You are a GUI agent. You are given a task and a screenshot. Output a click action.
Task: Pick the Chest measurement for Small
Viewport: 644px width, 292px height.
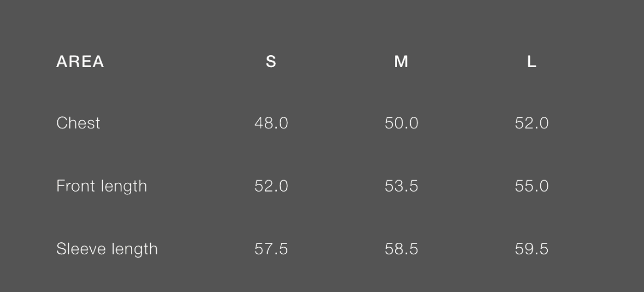pos(271,123)
